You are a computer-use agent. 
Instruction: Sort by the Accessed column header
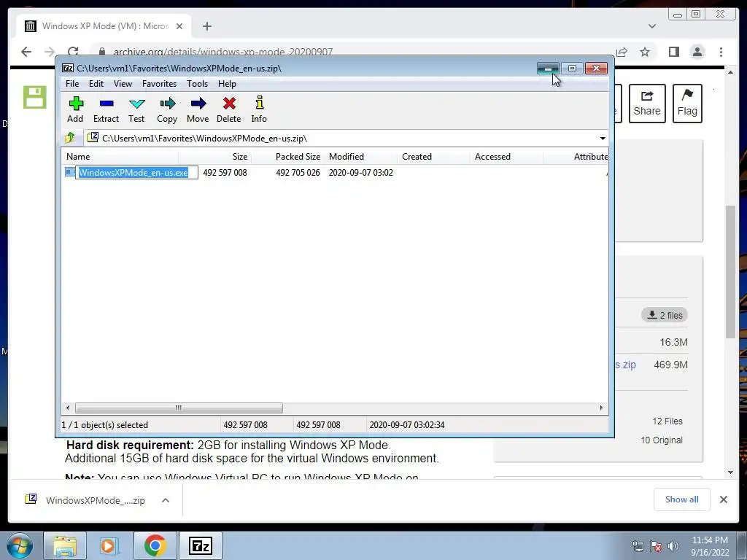coord(506,157)
